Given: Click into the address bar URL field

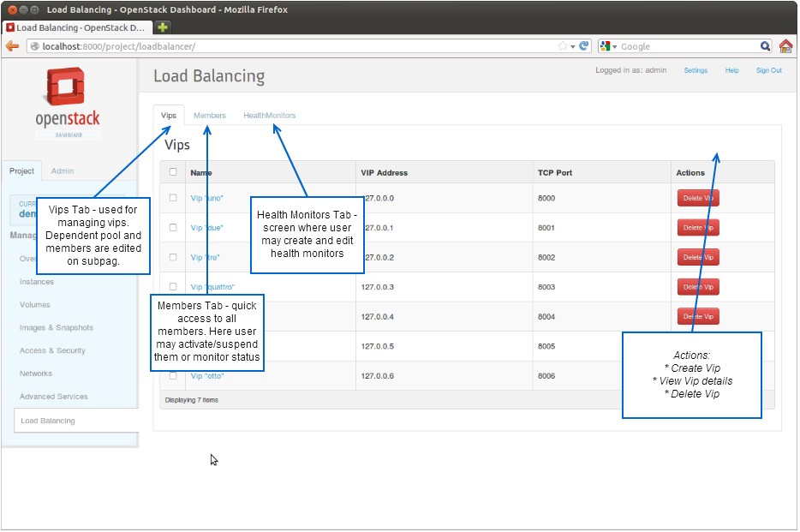Looking at the screenshot, I should point(300,46).
